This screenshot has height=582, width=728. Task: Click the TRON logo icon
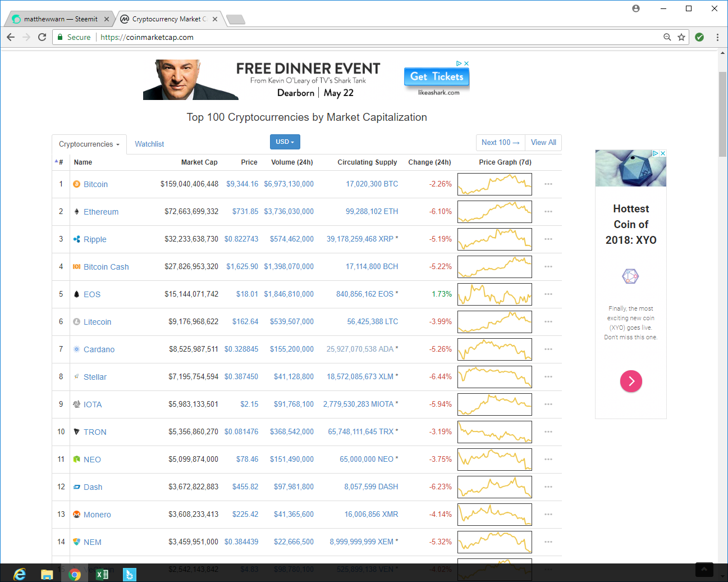[77, 431]
